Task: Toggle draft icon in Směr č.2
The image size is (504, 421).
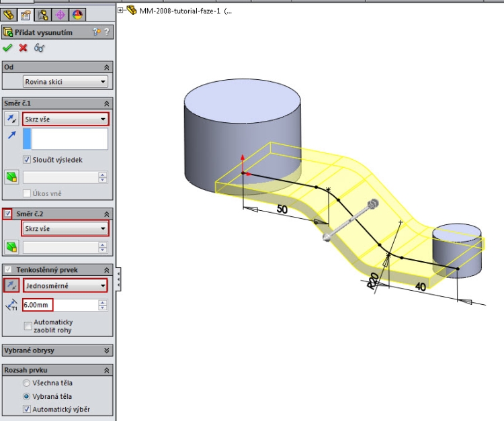Action: pos(11,247)
